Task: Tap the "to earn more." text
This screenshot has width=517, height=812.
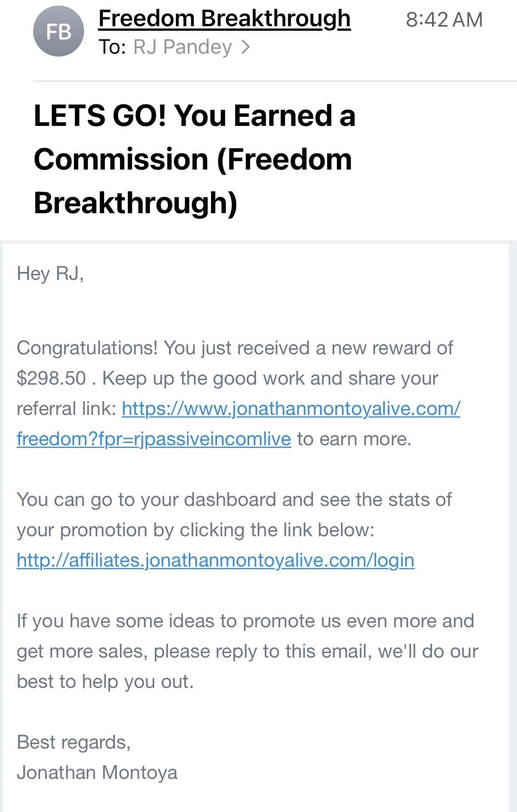Action: pos(354,439)
